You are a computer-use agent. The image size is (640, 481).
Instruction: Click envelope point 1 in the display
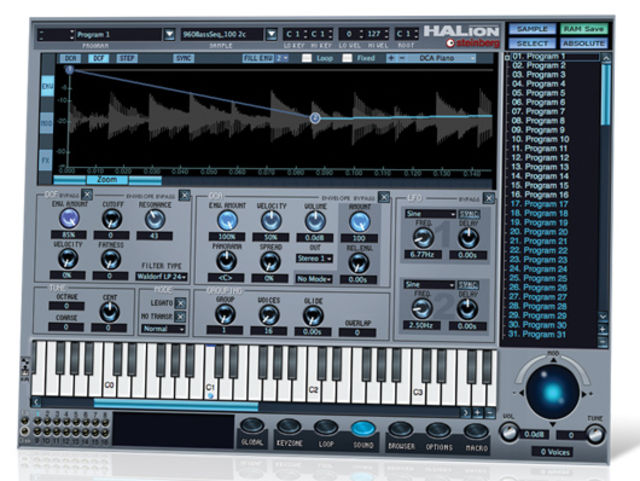click(69, 70)
